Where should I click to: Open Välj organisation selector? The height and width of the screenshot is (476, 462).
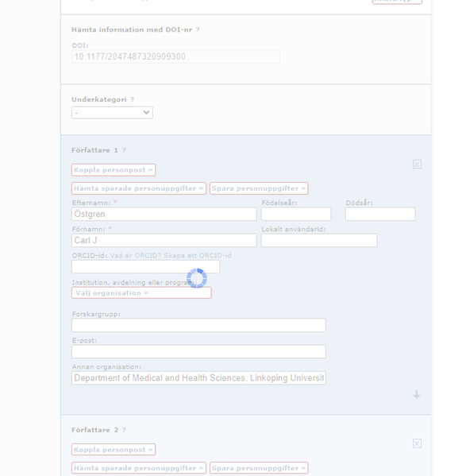click(141, 293)
